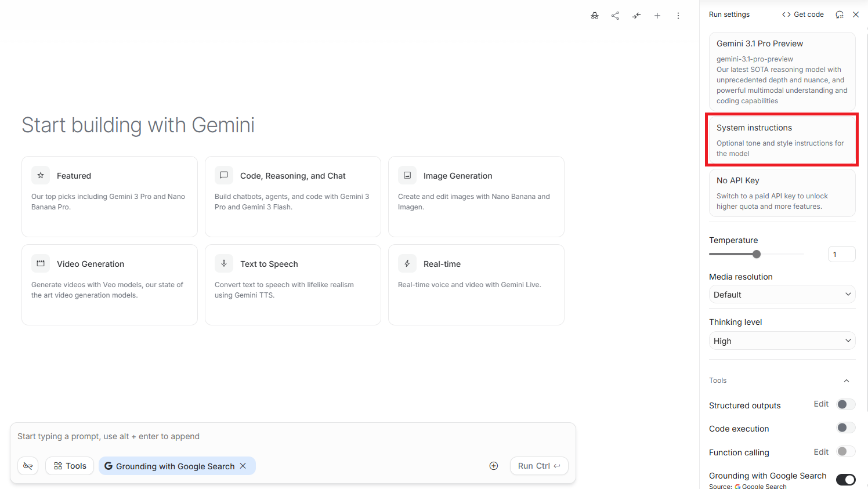This screenshot has height=489, width=868.
Task: Click the hidden-eye icon left of Tools
Action: coord(28,466)
